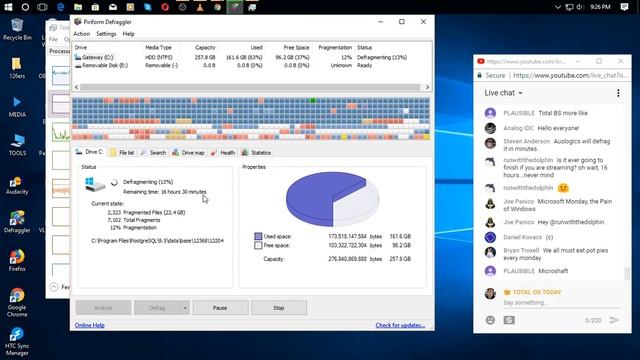Screen dimensions: 640x360
Task: Switch to the Drive C: tab
Action: [x=89, y=152]
